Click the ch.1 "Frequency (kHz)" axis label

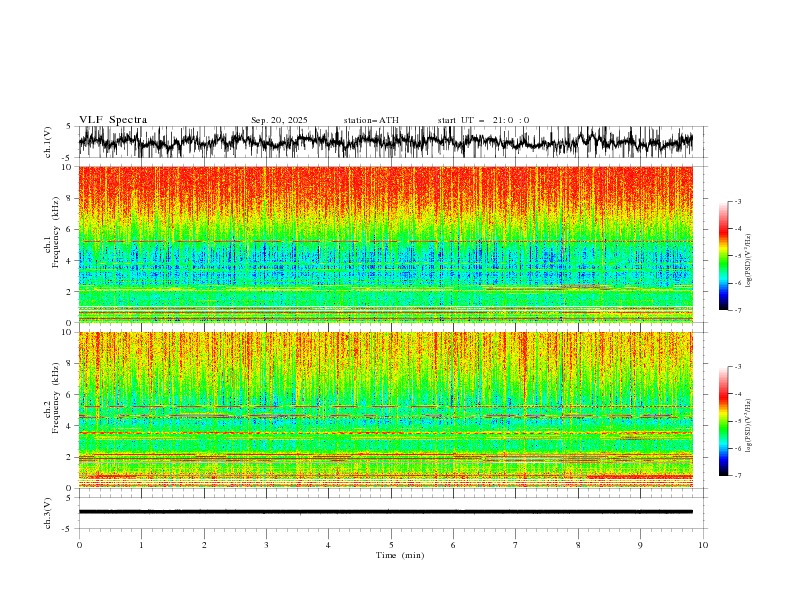coord(56,231)
